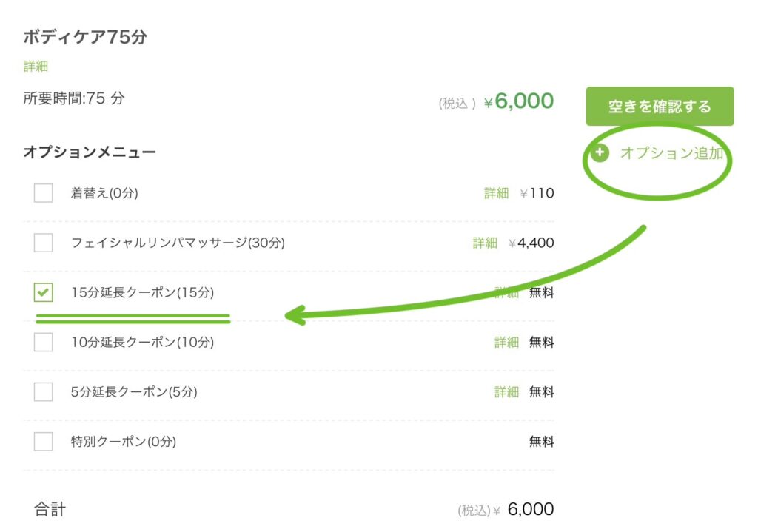Uncheck the 15分延長クーポン(15分) checkbox
This screenshot has height=532, width=758.
pyautogui.click(x=44, y=292)
